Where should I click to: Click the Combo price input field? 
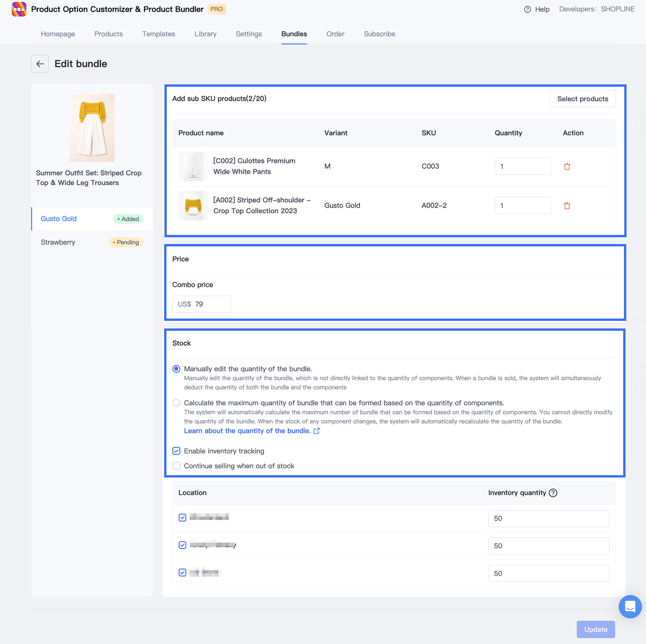[x=210, y=304]
